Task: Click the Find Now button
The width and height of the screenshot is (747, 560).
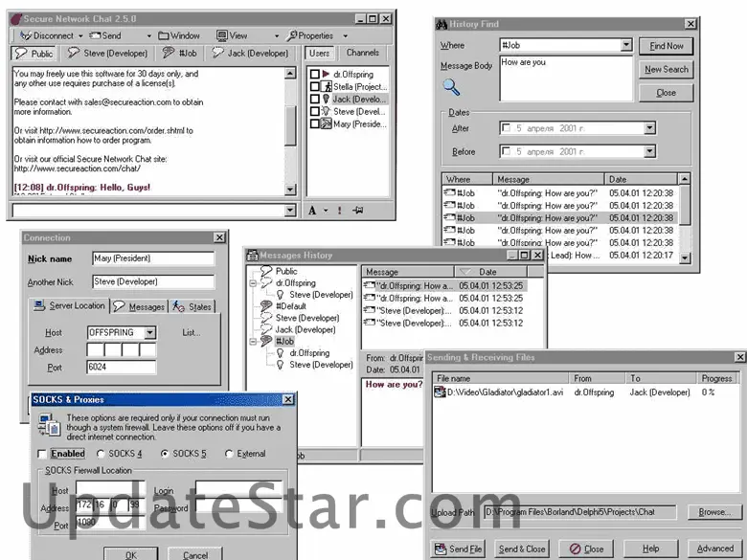Action: point(666,46)
